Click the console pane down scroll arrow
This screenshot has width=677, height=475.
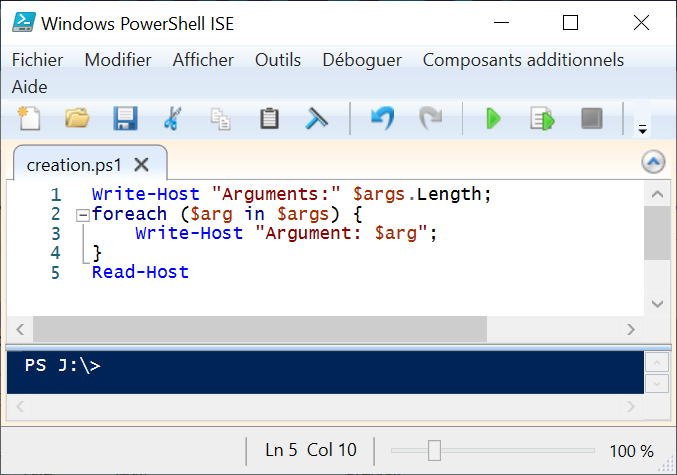[657, 383]
